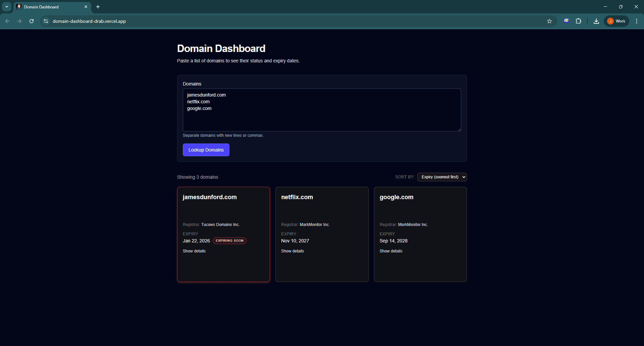Show details for netflix.com
This screenshot has height=346, width=644.
pos(292,251)
